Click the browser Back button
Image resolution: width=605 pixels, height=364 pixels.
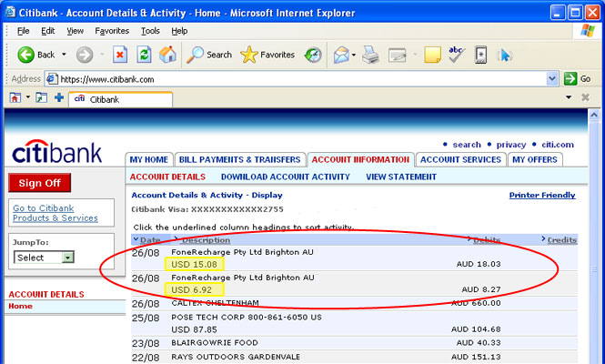pyautogui.click(x=36, y=55)
